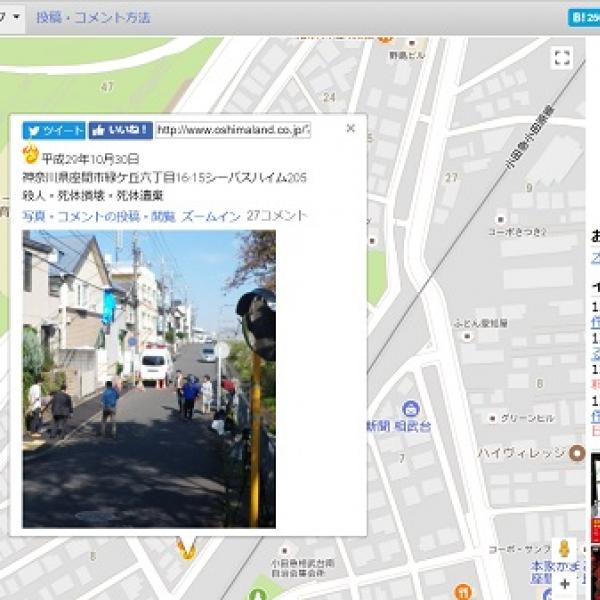Click the 野島ビル map marker

(412, 43)
